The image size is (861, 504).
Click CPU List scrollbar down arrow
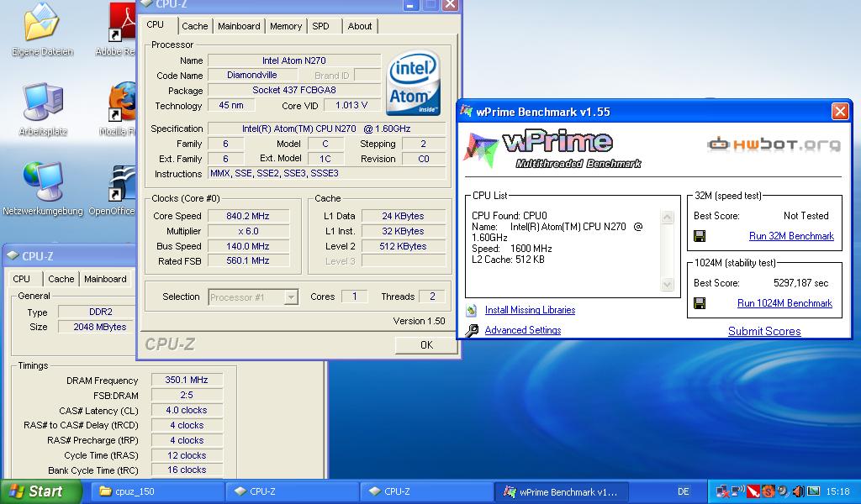click(667, 284)
